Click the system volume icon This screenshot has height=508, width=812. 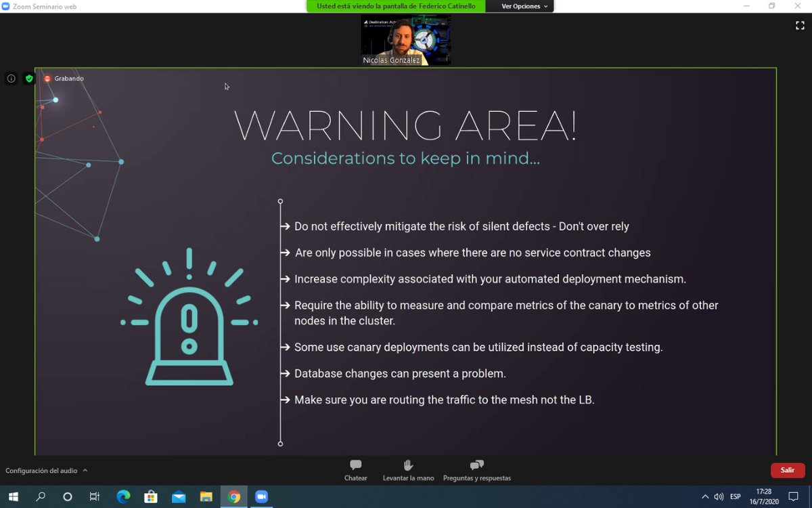(x=719, y=496)
